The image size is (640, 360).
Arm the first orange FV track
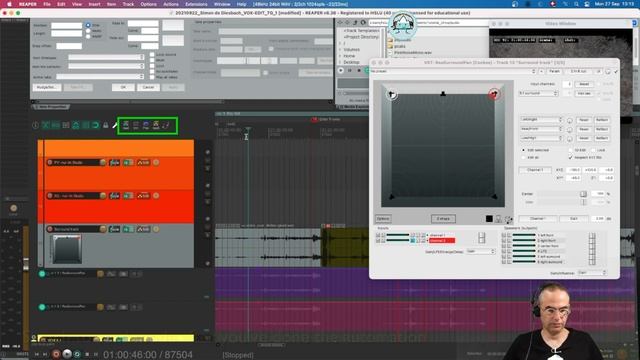pyautogui.click(x=50, y=162)
